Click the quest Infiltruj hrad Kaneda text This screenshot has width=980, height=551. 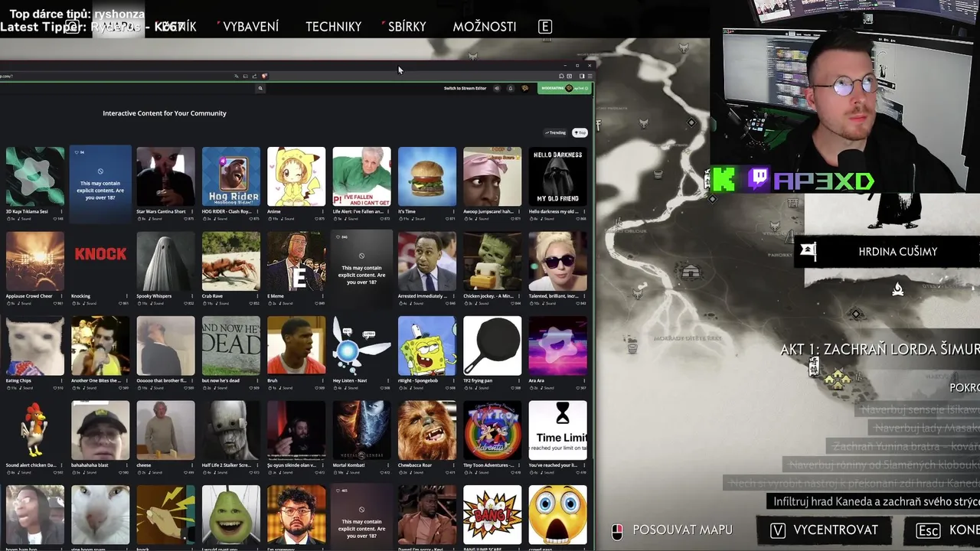pyautogui.click(x=876, y=502)
